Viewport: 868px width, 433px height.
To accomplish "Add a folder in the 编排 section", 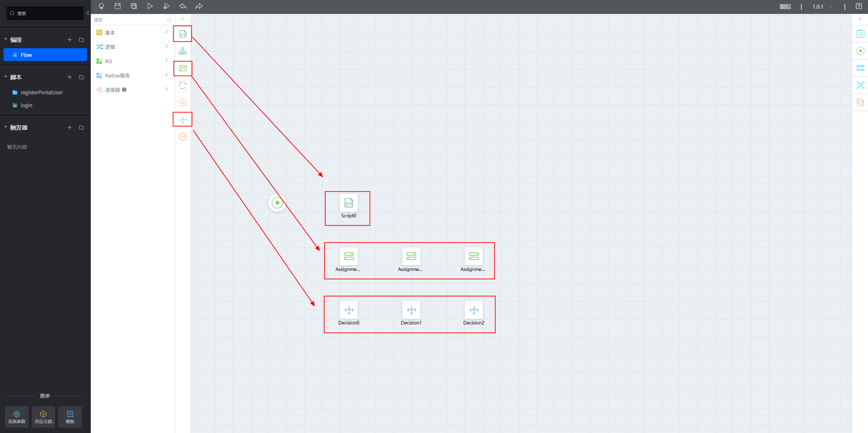I will [x=81, y=40].
